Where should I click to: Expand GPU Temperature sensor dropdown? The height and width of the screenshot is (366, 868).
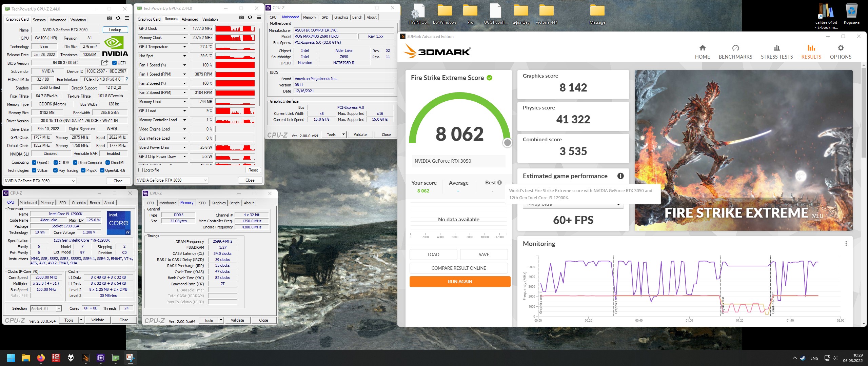[x=184, y=47]
